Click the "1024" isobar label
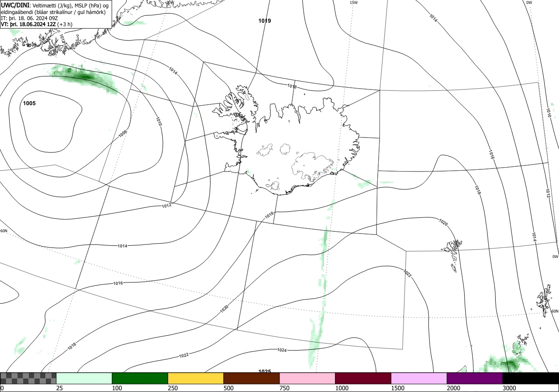Screen dimensions: 559x392 pyautogui.click(x=282, y=350)
